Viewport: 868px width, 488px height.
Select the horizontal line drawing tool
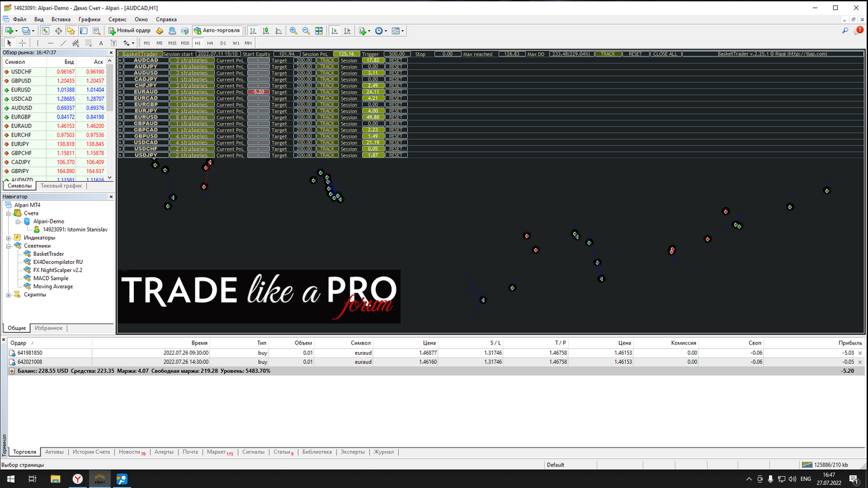[50, 43]
